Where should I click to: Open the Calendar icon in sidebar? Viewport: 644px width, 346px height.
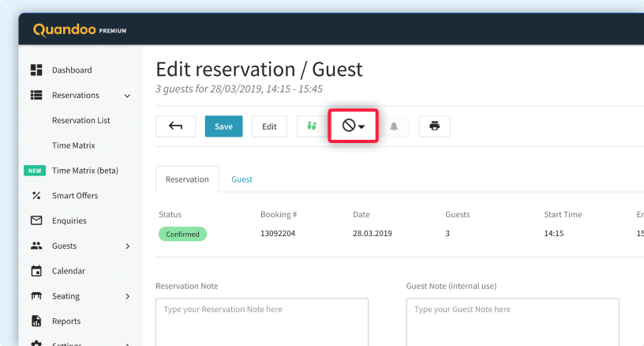(36, 271)
